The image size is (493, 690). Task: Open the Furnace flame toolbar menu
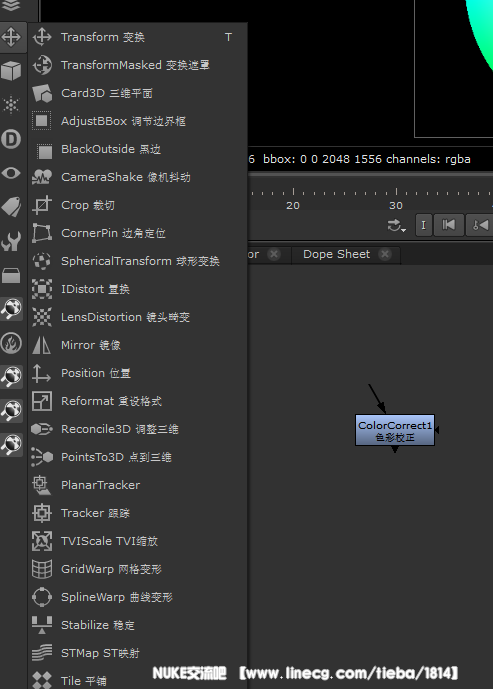pos(11,343)
